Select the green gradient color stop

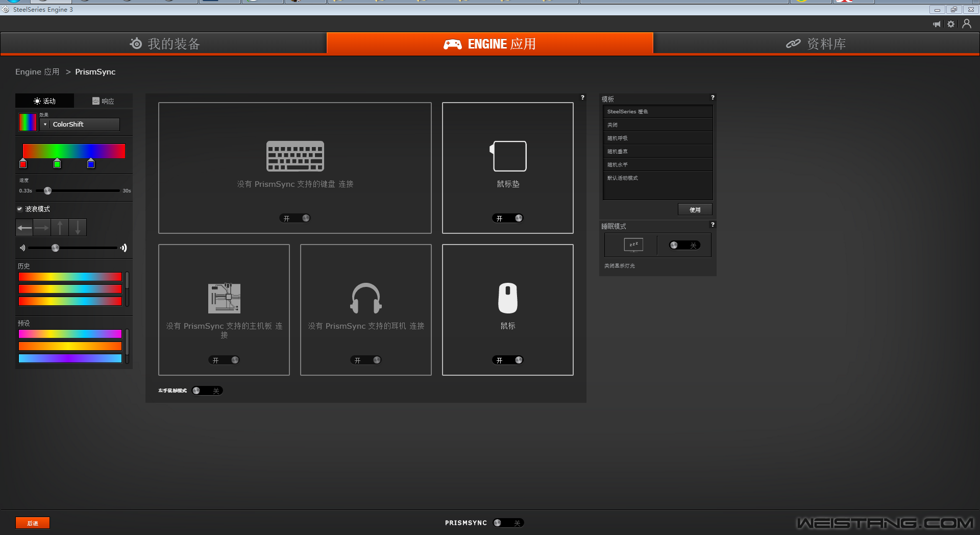pos(57,164)
